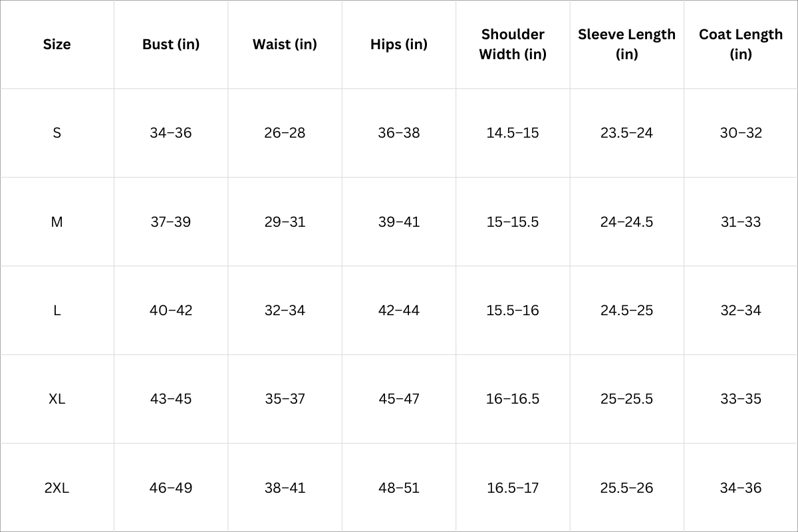
Task: Click the 34–36 bust cell for size S
Action: coord(171,133)
